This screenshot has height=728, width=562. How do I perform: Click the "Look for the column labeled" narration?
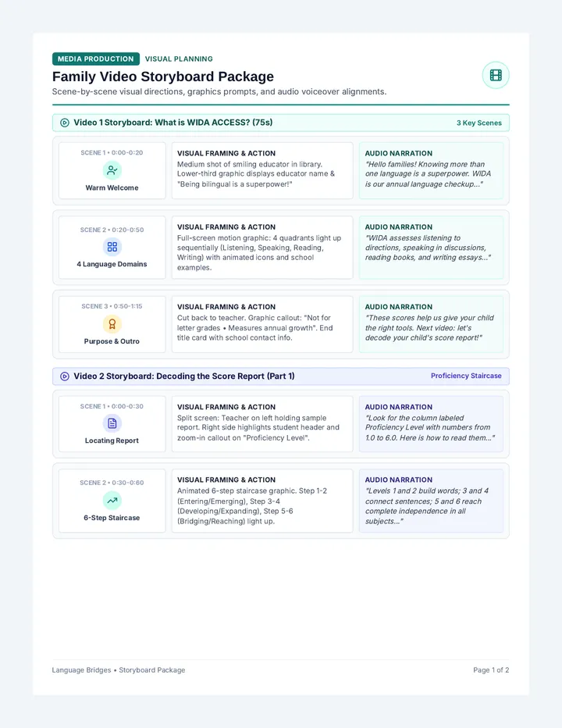(430, 427)
